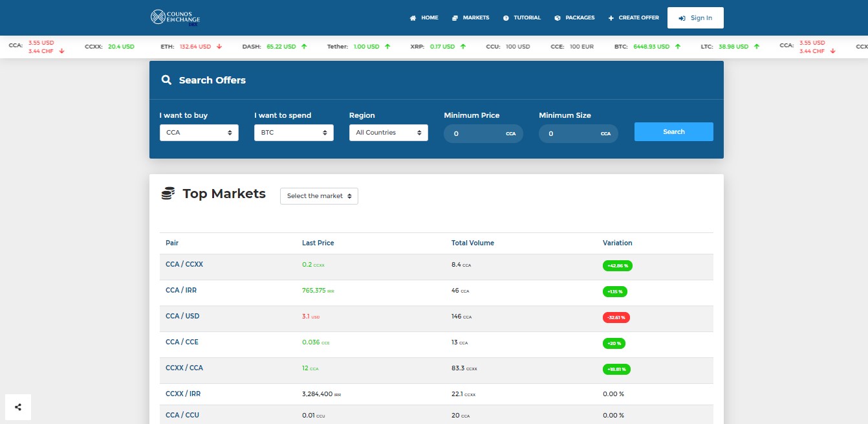Screen dimensions: 868x424
Task: Open the CCA / USD pair link
Action: pos(182,316)
